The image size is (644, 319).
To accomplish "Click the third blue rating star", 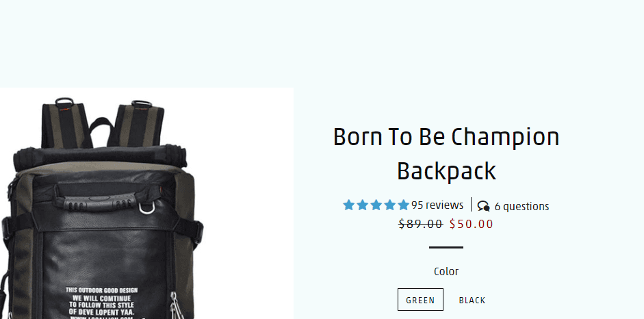I will (x=376, y=205).
